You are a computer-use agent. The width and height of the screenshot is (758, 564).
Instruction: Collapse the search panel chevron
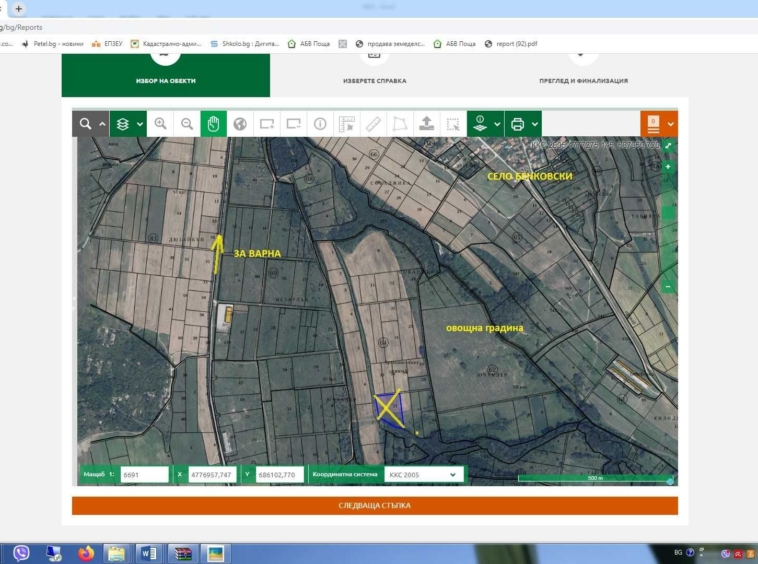pyautogui.click(x=102, y=124)
